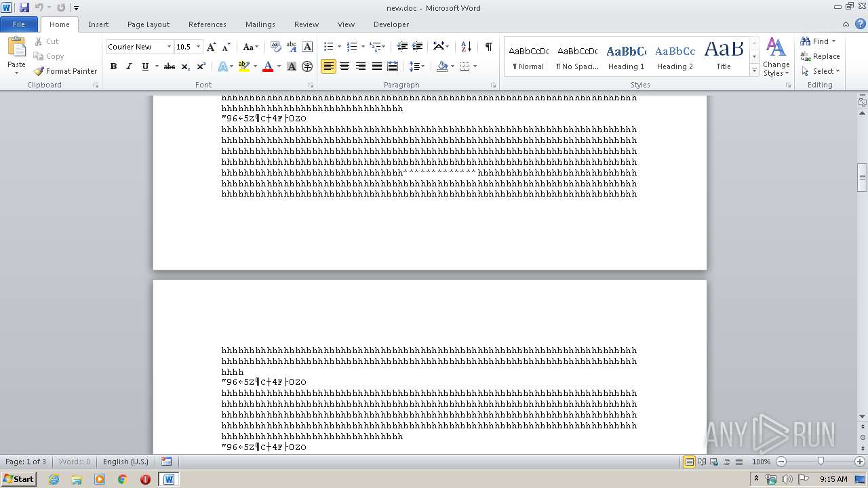Click Enclose Characters icon
Screen dimensions: 868x488
click(x=307, y=66)
